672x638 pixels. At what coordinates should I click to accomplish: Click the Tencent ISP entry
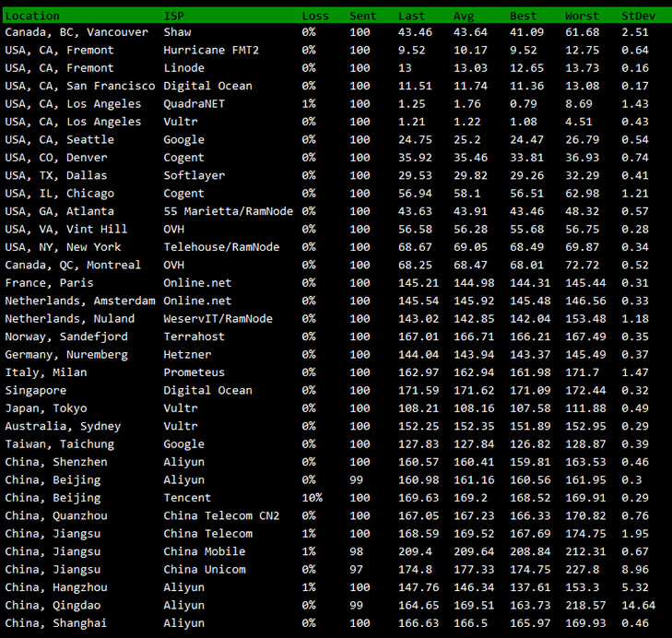click(187, 498)
